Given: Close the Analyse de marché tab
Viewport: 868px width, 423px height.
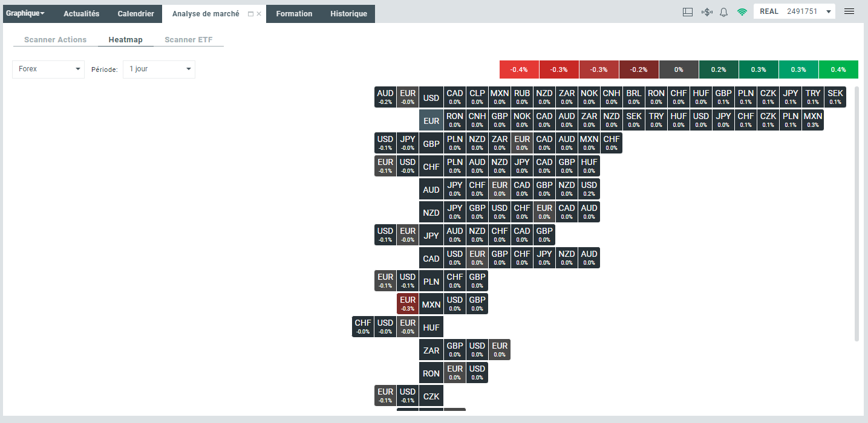Looking at the screenshot, I should click(x=258, y=13).
